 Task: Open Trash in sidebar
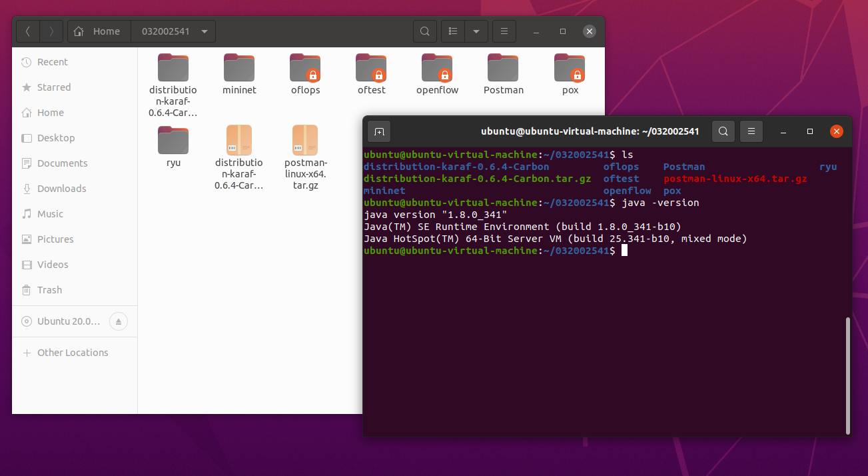[75, 290]
